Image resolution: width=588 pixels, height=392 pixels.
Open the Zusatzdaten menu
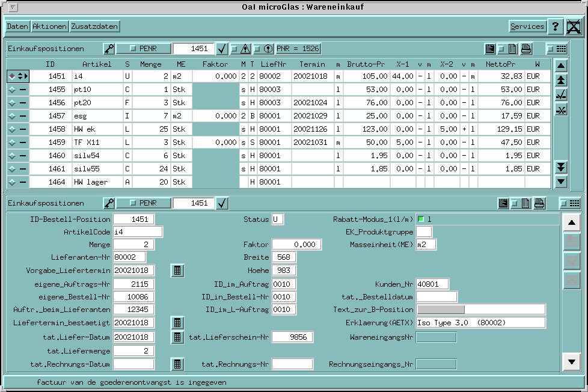(x=95, y=26)
